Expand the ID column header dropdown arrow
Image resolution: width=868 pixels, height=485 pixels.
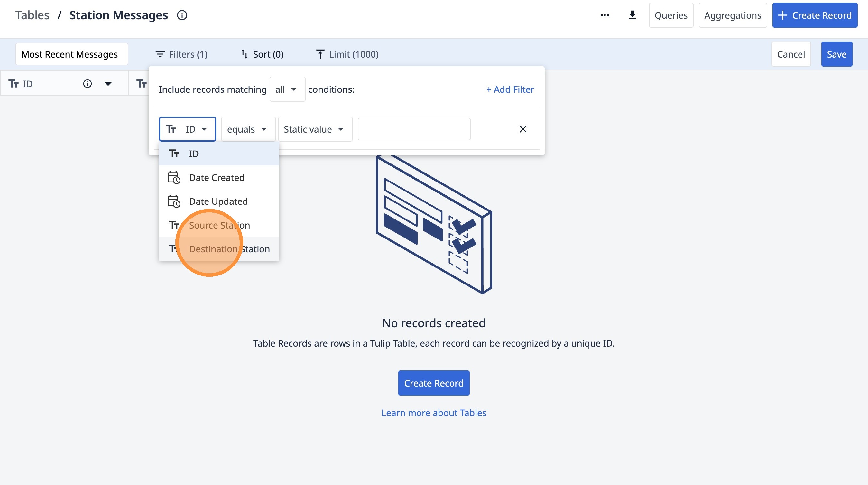[x=108, y=84]
